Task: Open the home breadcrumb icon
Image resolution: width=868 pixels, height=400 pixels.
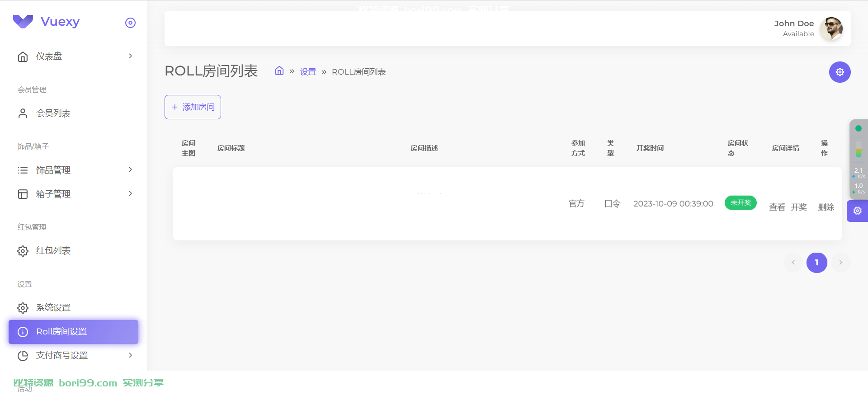Action: coord(279,71)
